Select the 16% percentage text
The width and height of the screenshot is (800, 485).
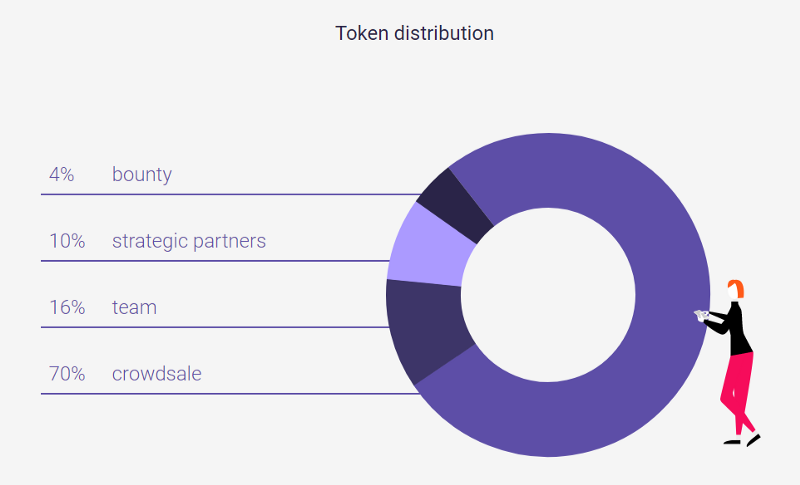pyautogui.click(x=67, y=307)
